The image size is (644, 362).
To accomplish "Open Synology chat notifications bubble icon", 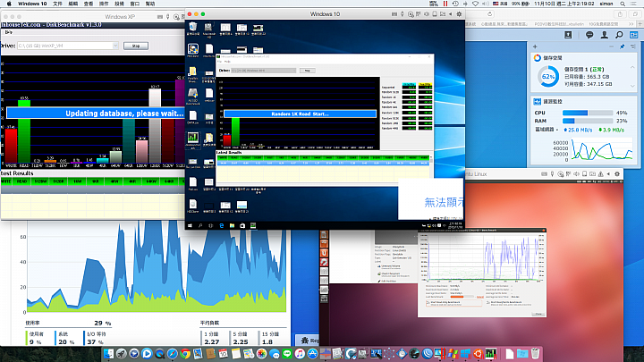I will 589,35.
